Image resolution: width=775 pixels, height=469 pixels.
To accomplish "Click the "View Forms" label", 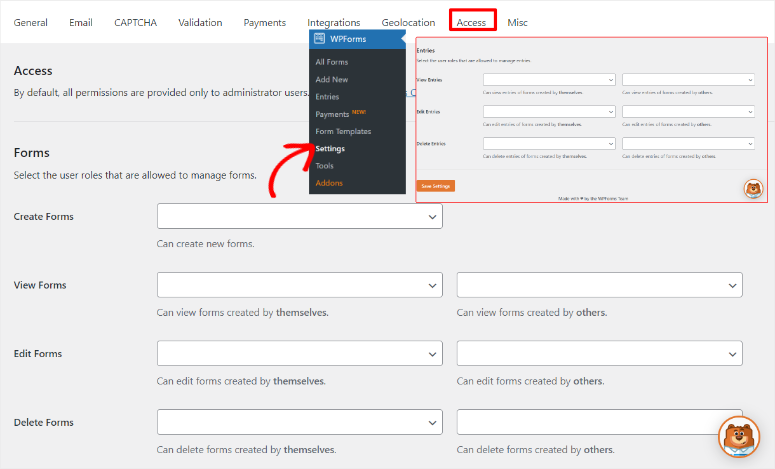I will point(40,285).
